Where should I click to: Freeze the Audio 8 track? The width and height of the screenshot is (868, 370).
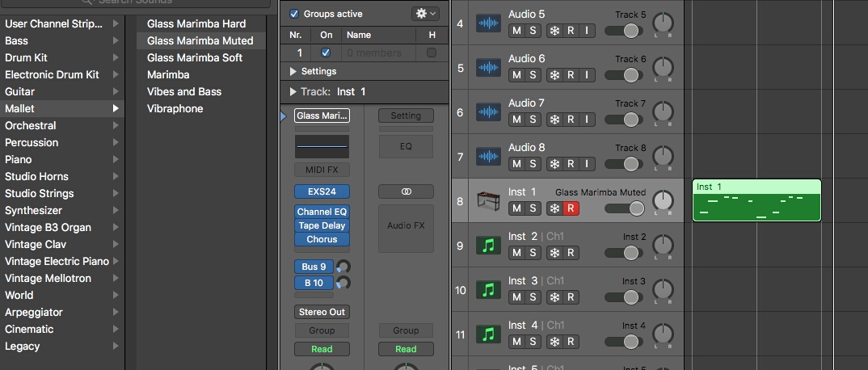[x=554, y=164]
